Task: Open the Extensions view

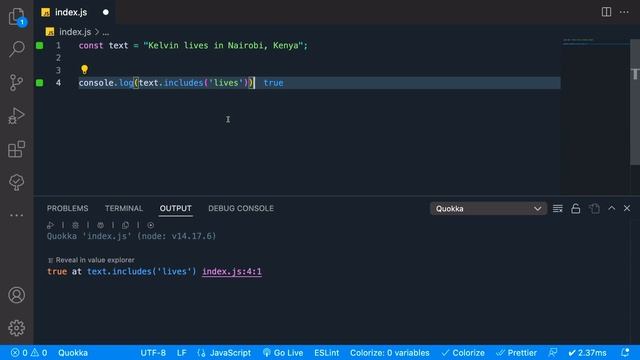Action: click(x=17, y=149)
